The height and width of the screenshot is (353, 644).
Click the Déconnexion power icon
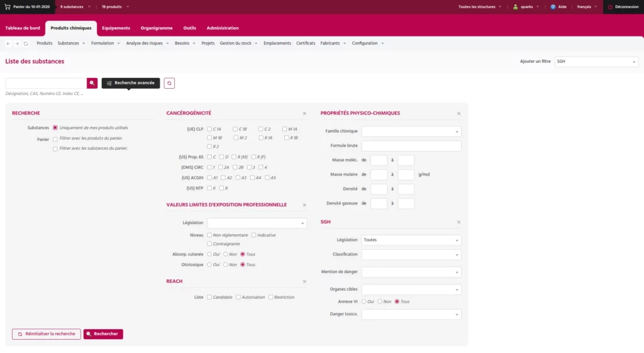610,7
